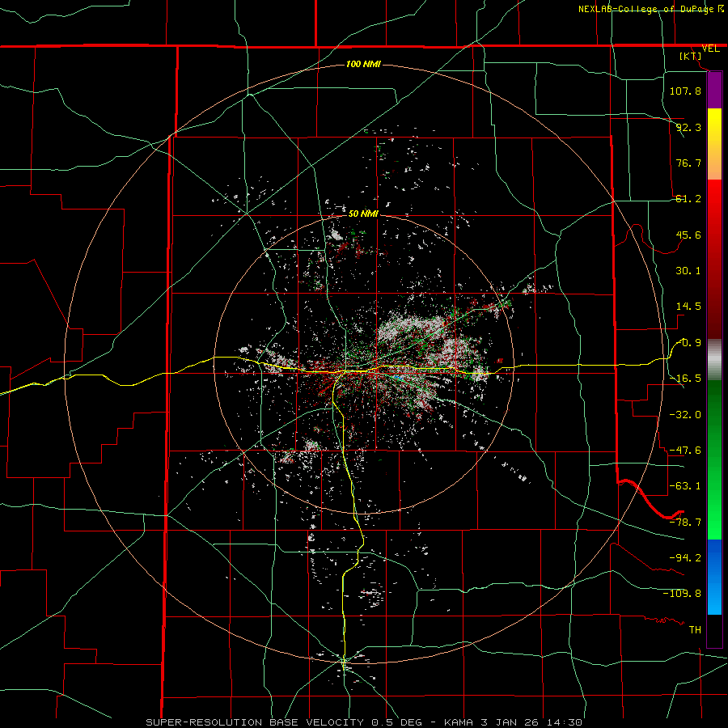Click the -109.8 value on velocity scale
Screen dimensions: 728x728
(x=682, y=594)
